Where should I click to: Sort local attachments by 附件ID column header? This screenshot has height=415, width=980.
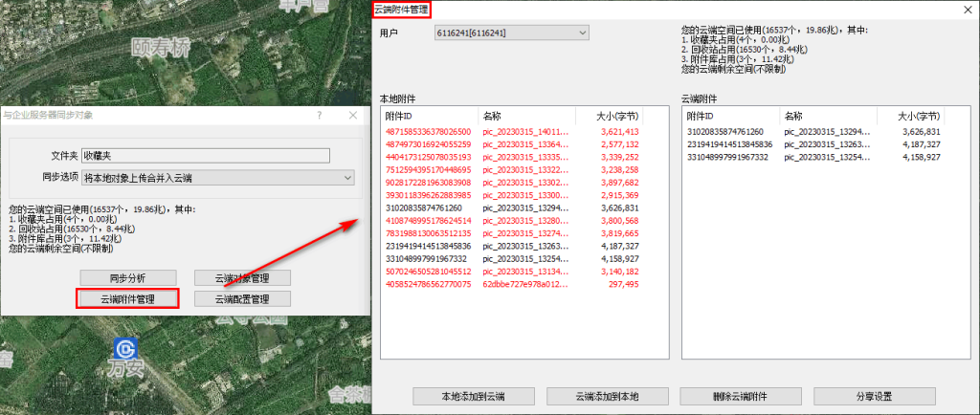428,115
